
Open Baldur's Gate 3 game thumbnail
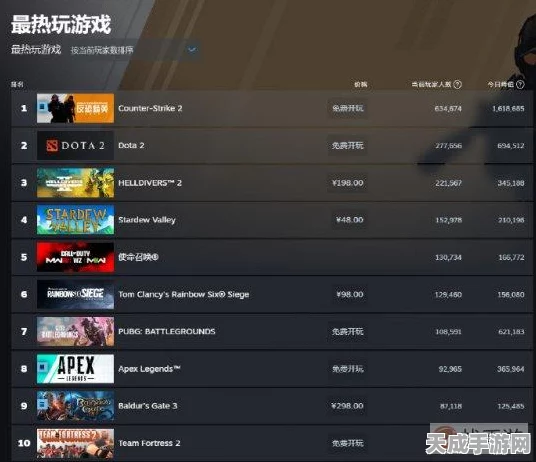75,406
